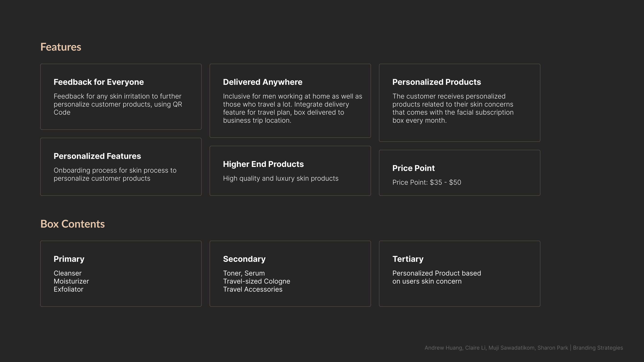Select the Primary card title
This screenshot has height=362, width=644.
tap(69, 259)
